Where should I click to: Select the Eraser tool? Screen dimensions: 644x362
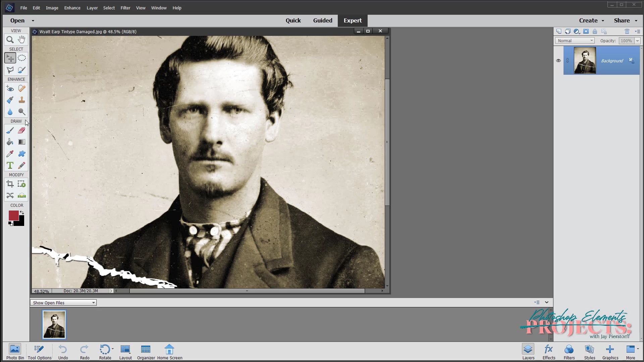[x=21, y=130]
